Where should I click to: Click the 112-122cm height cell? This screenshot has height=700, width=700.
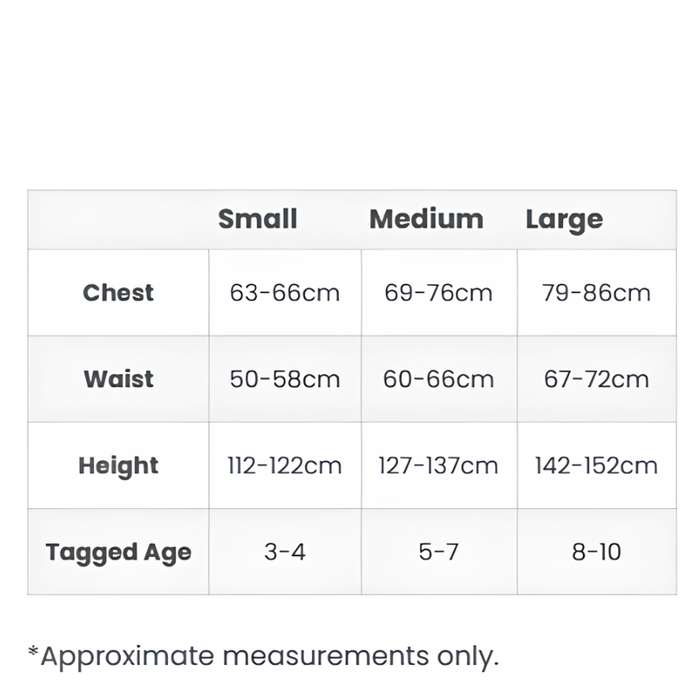[285, 466]
